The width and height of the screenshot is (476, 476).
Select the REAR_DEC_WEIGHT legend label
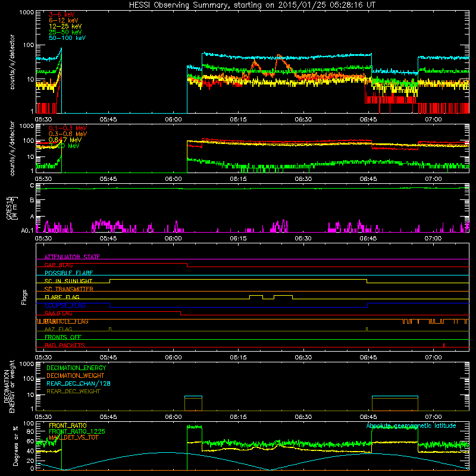(73, 392)
